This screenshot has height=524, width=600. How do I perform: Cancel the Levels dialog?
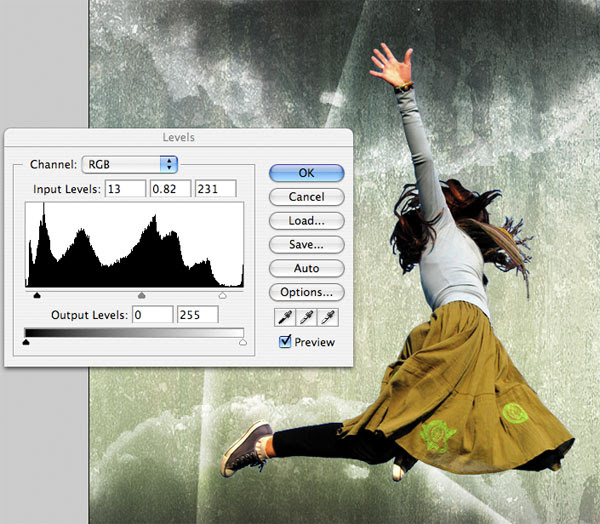click(307, 197)
